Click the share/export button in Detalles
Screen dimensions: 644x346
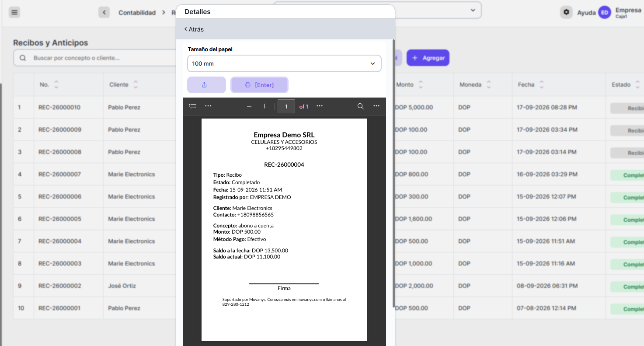(x=206, y=85)
